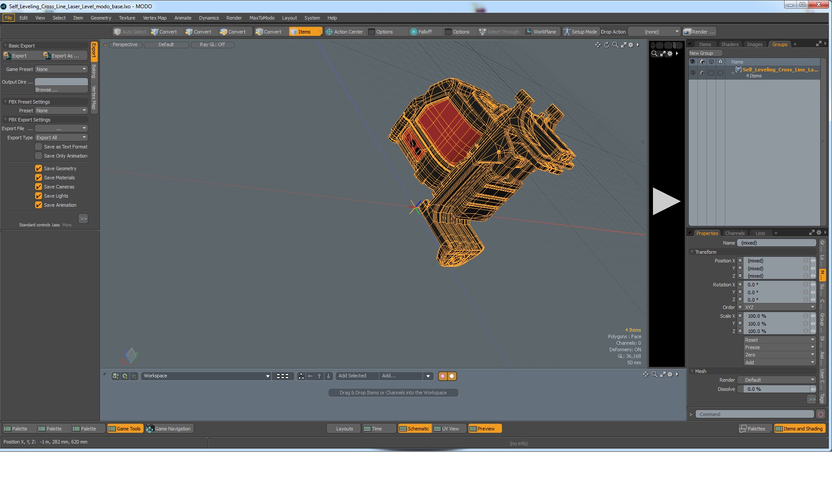This screenshot has width=832, height=504.
Task: Open the Mesh Render Default dropdown
Action: tap(779, 380)
